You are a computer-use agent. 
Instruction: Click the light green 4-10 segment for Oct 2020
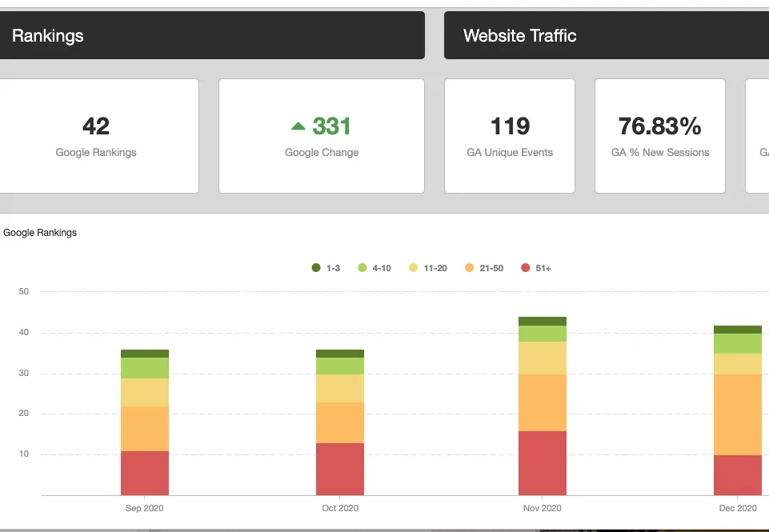(340, 366)
